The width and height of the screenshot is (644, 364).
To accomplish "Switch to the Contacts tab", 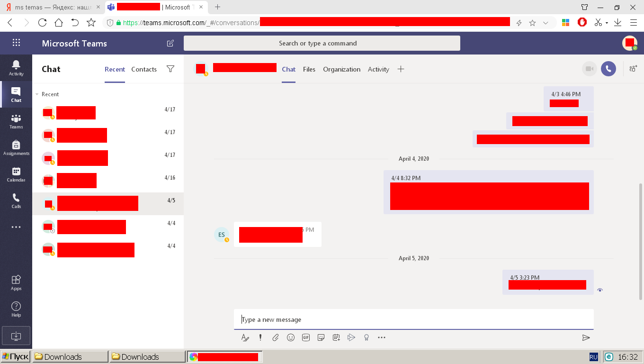I will click(x=144, y=69).
